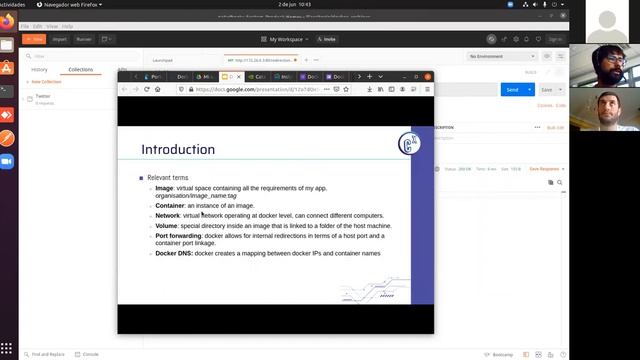The image size is (640, 360).
Task: Click Sign In in Postman
Action: coord(555,39)
